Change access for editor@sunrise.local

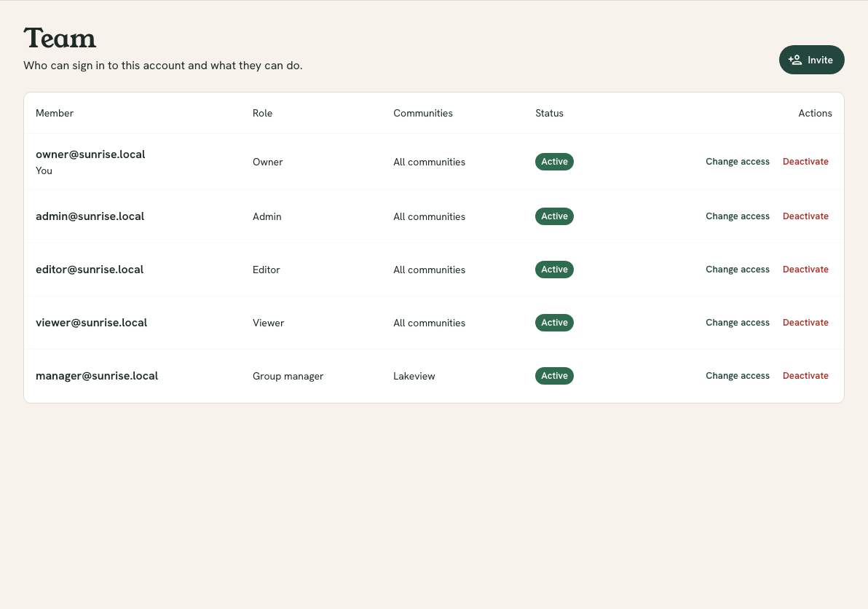738,270
